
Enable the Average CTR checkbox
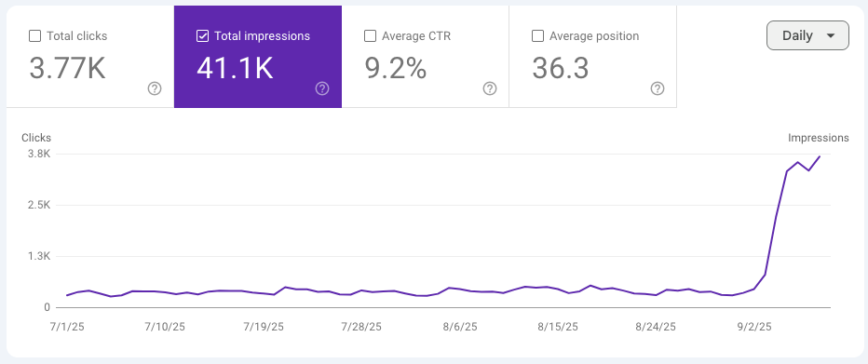coord(370,36)
